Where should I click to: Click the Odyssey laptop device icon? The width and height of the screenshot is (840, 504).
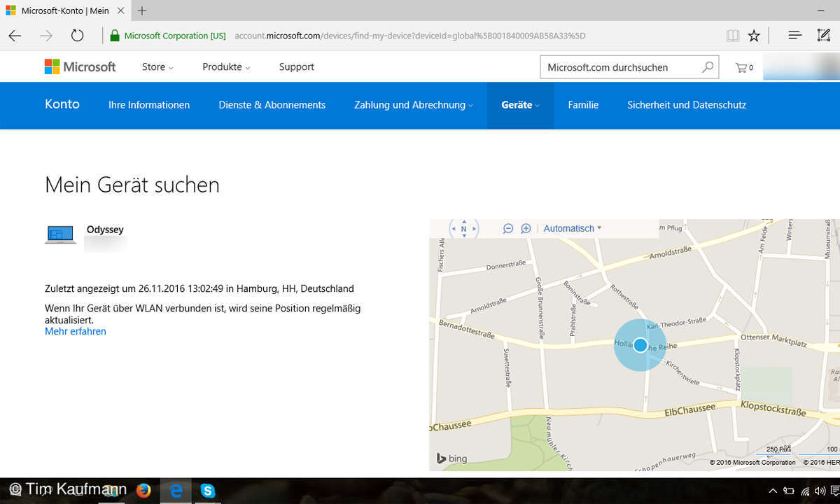[x=60, y=234]
